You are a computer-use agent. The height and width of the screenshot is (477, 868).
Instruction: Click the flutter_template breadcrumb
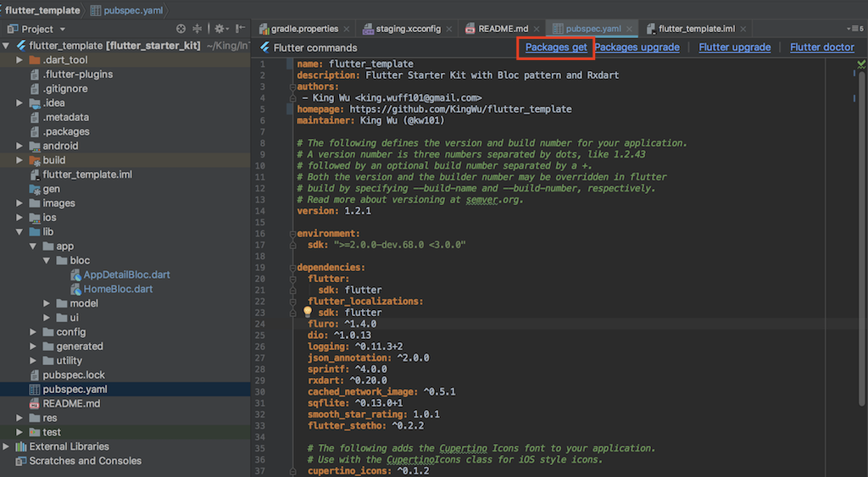click(x=42, y=10)
